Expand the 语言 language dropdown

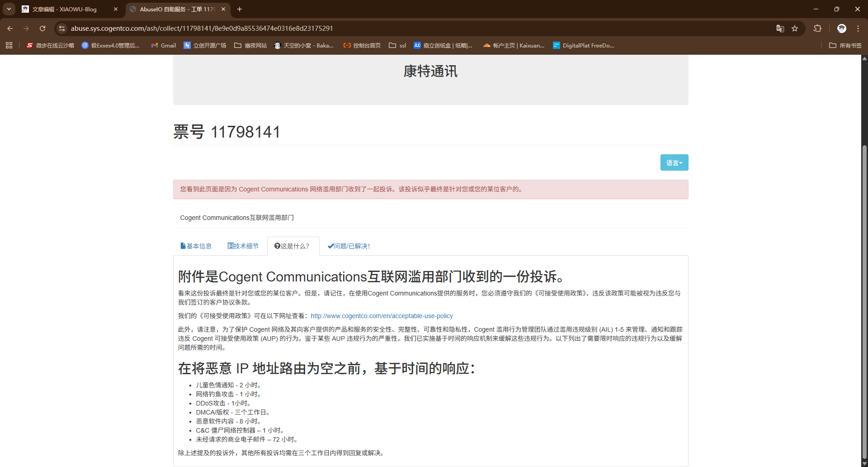[x=674, y=162]
